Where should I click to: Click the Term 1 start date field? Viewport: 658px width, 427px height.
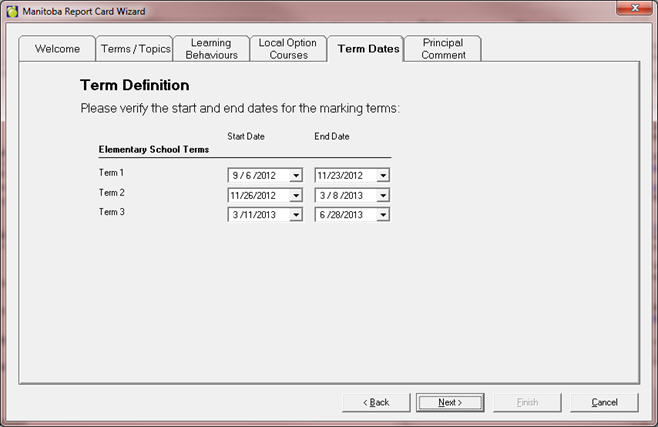(257, 175)
